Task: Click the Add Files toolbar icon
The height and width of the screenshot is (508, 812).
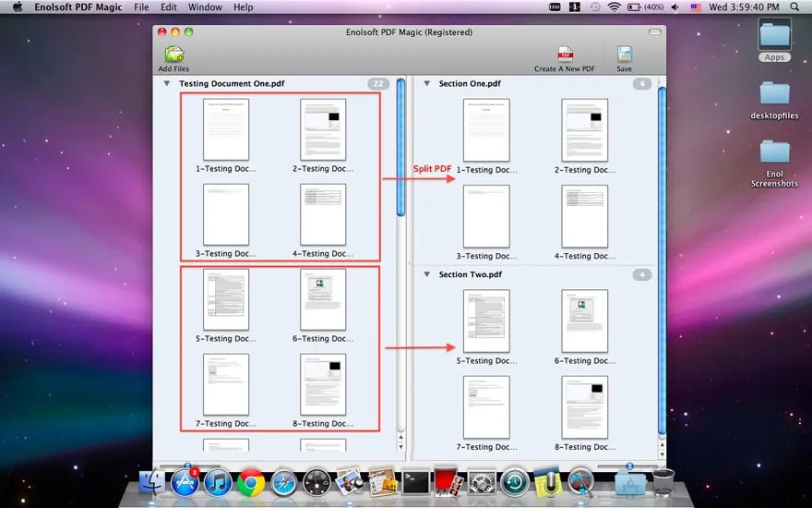Action: [174, 54]
